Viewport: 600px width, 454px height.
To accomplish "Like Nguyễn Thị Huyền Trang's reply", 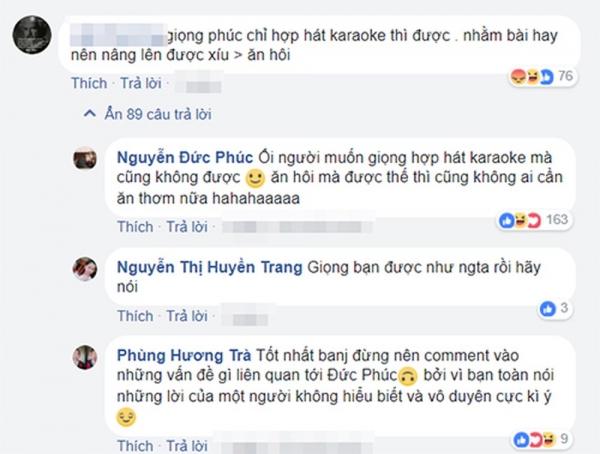I will coord(135,316).
